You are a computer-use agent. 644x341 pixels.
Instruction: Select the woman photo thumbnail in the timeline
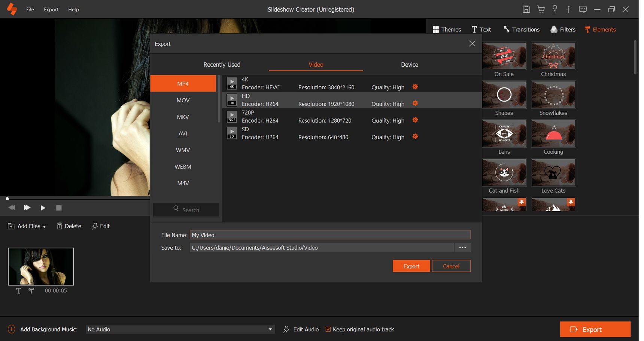click(41, 267)
